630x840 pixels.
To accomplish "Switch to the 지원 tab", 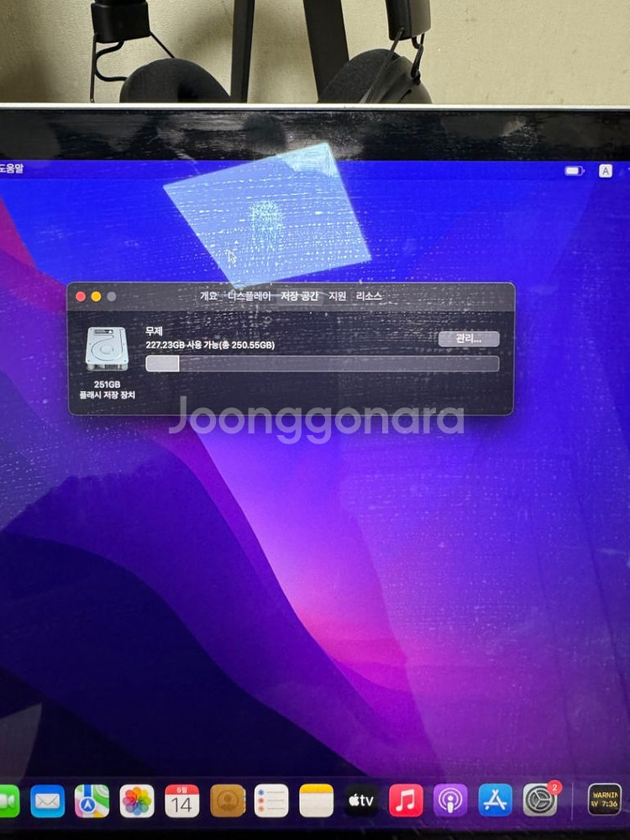I will tap(337, 296).
